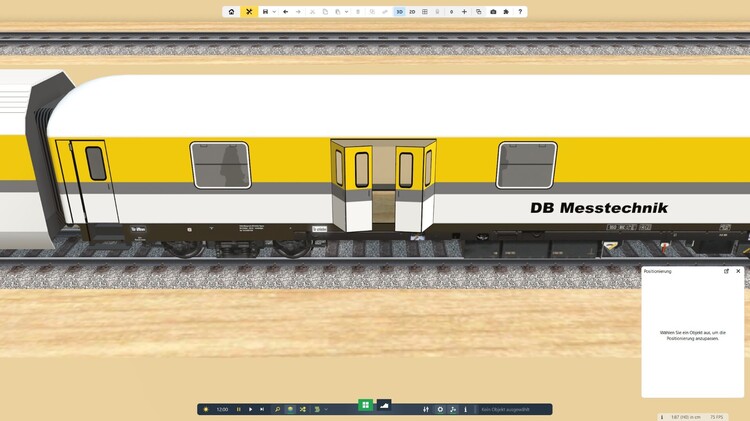Click the Positionierung panel title

tap(658, 271)
